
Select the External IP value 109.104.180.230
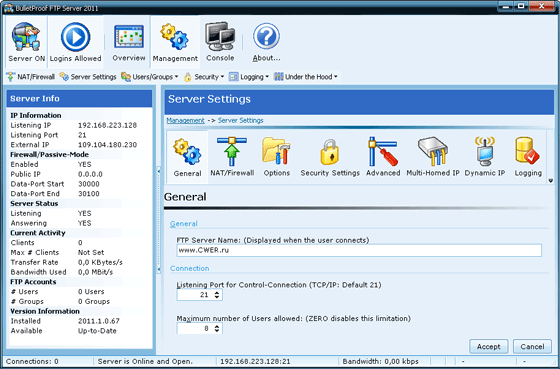point(107,145)
